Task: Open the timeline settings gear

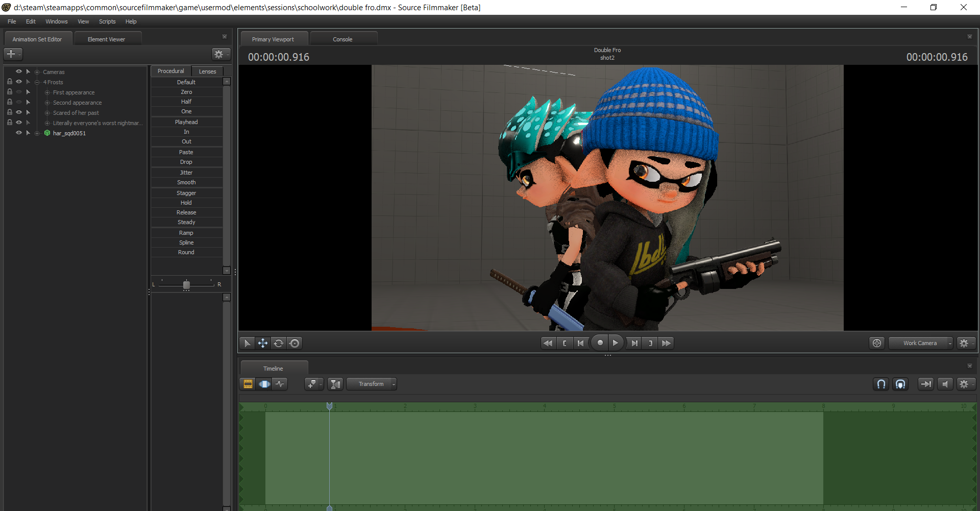Action: point(965,384)
